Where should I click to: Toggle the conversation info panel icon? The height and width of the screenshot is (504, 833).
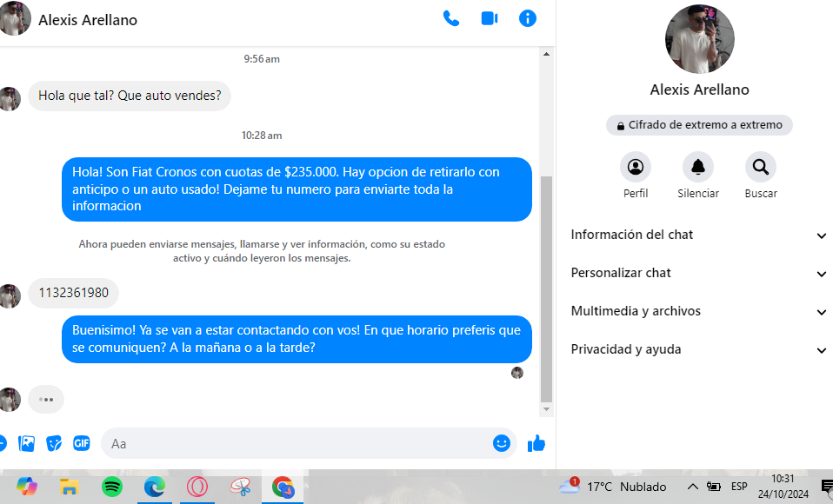528,18
